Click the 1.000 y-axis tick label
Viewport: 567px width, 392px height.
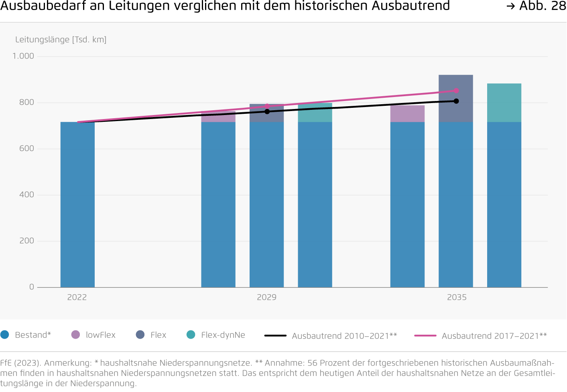click(23, 56)
